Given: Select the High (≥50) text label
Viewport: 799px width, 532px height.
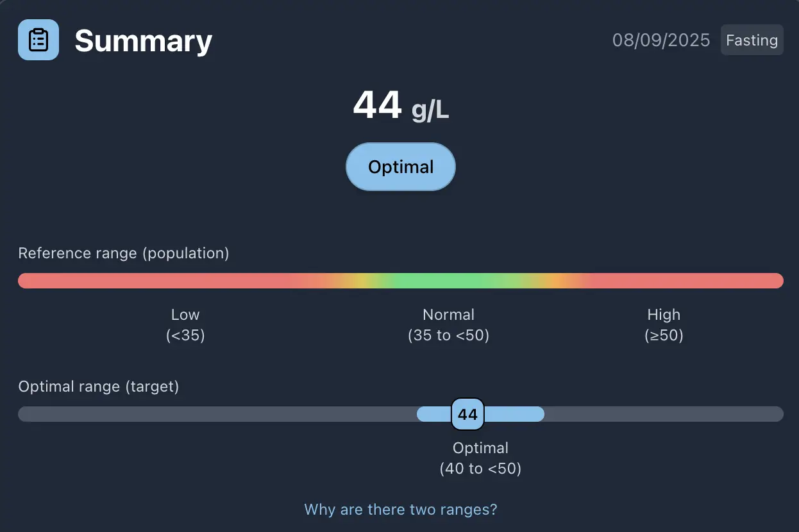Looking at the screenshot, I should click(x=664, y=324).
